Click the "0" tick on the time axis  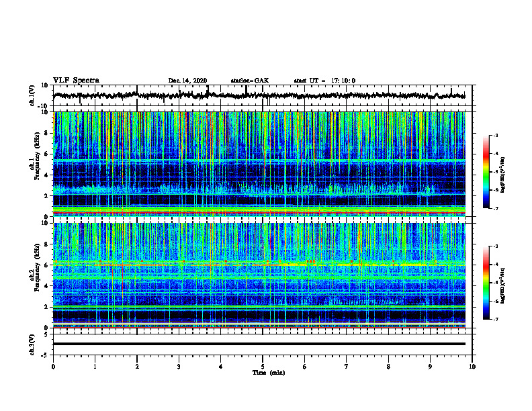tap(53, 367)
